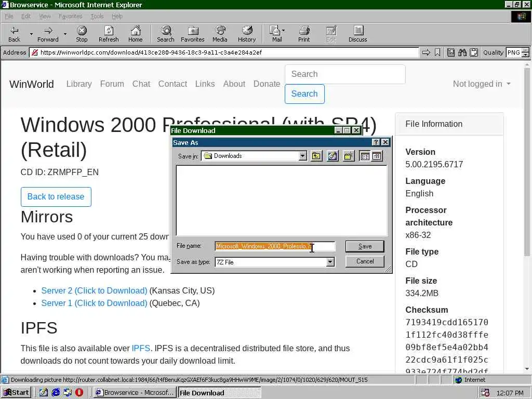The height and width of the screenshot is (399, 532).
Task: Print the page via Print icon
Action: click(x=304, y=34)
